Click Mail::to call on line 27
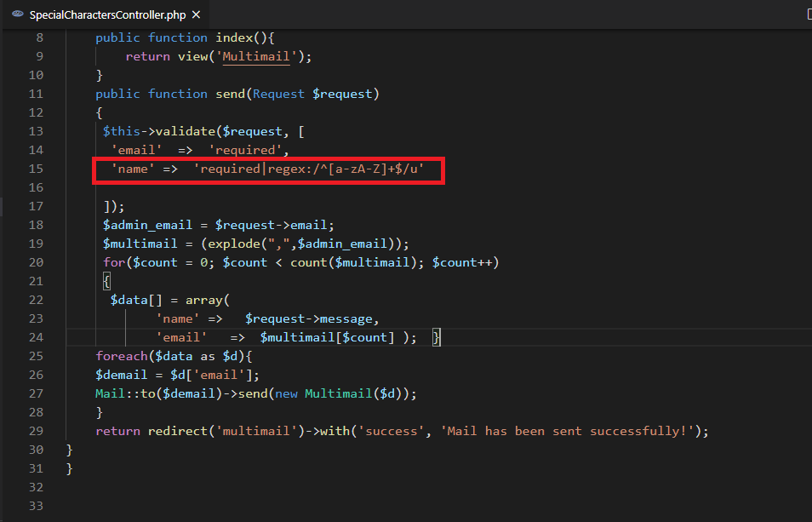This screenshot has width=812, height=522. (x=124, y=393)
